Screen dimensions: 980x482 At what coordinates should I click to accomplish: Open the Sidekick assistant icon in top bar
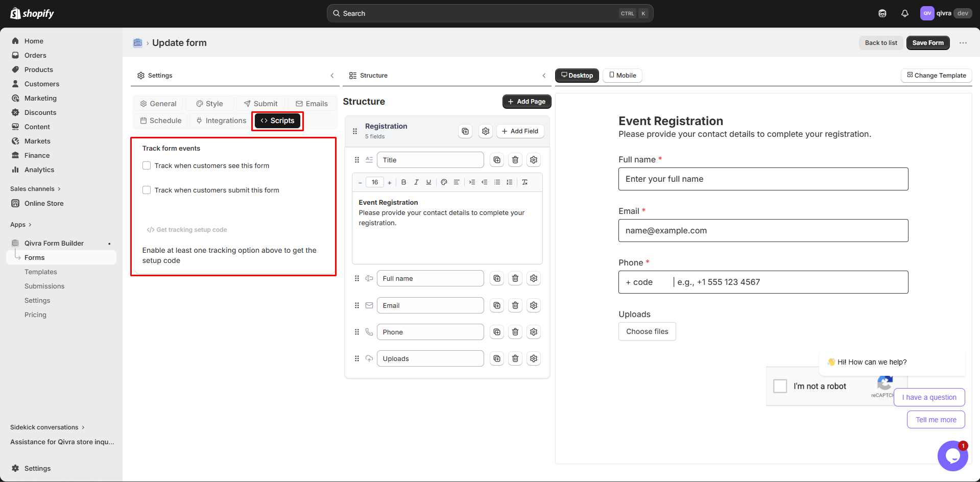pyautogui.click(x=882, y=13)
